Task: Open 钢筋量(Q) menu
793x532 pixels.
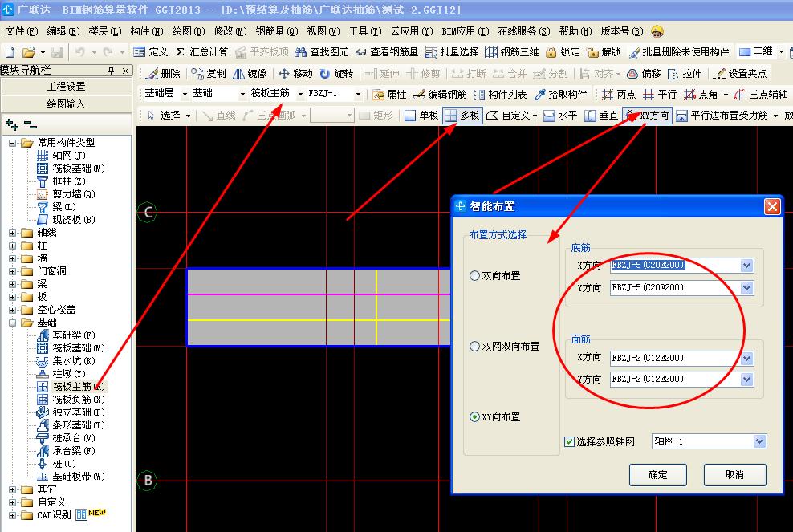Action: coord(277,31)
